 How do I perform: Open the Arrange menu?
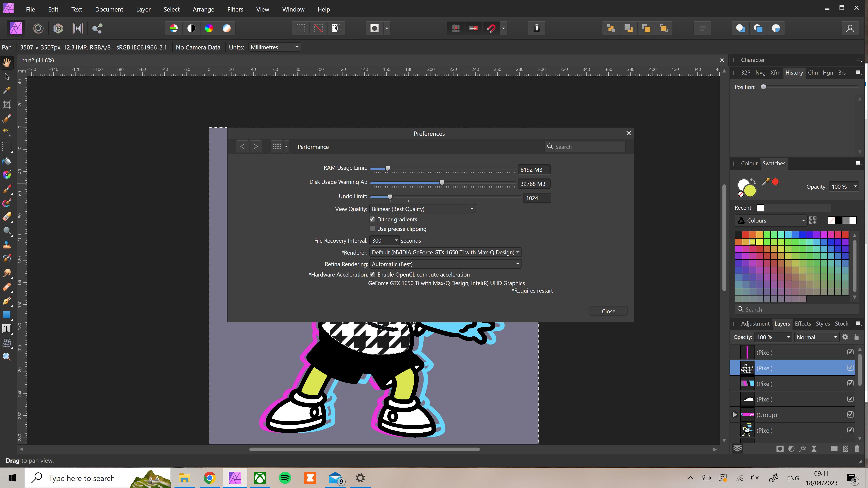coord(203,9)
